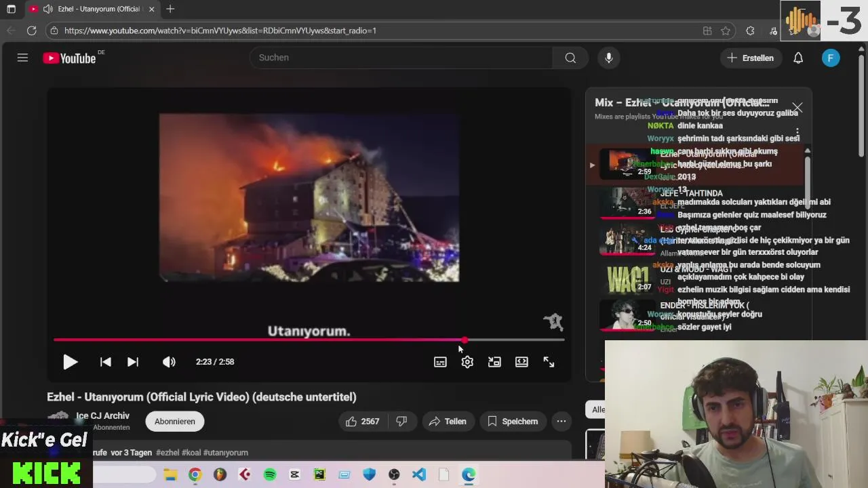868x488 pixels.
Task: Open the media control music icon
Action: click(x=773, y=30)
